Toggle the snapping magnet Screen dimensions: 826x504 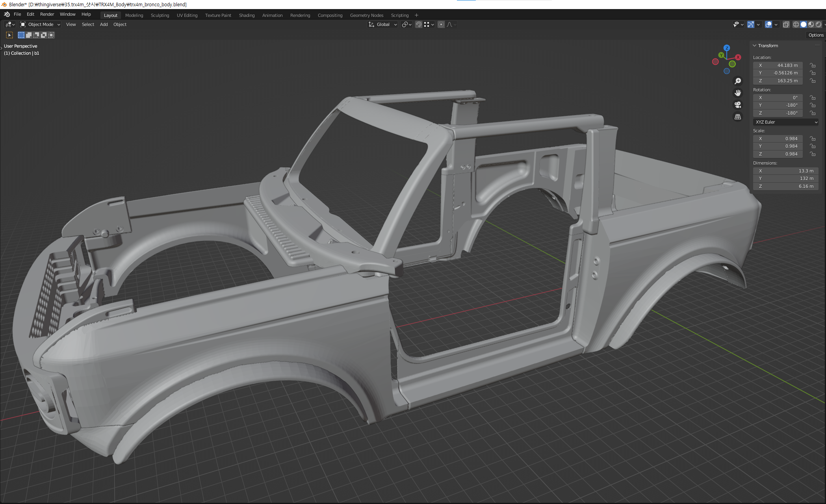pyautogui.click(x=419, y=24)
